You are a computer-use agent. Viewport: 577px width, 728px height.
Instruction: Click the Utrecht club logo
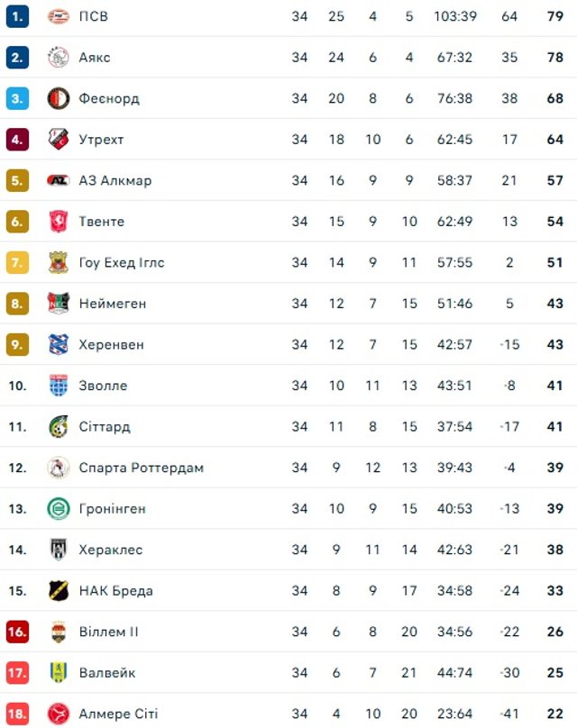coord(59,140)
